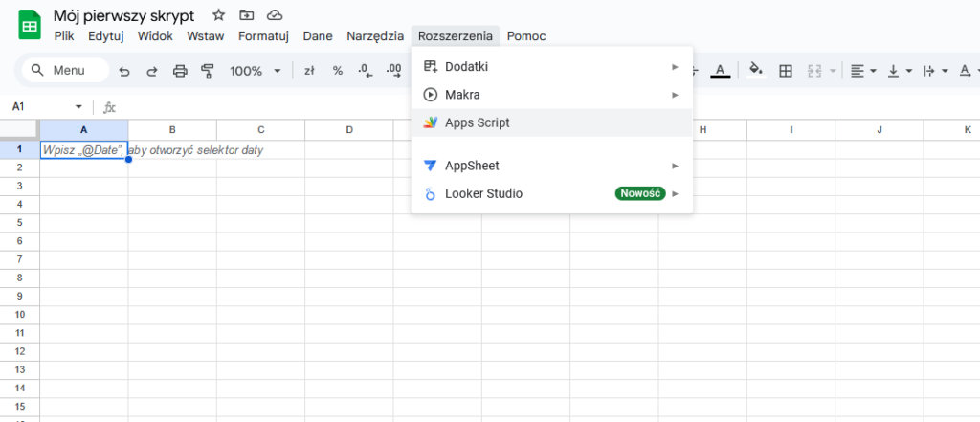
Task: Click the decrease decimal places button
Action: [365, 71]
